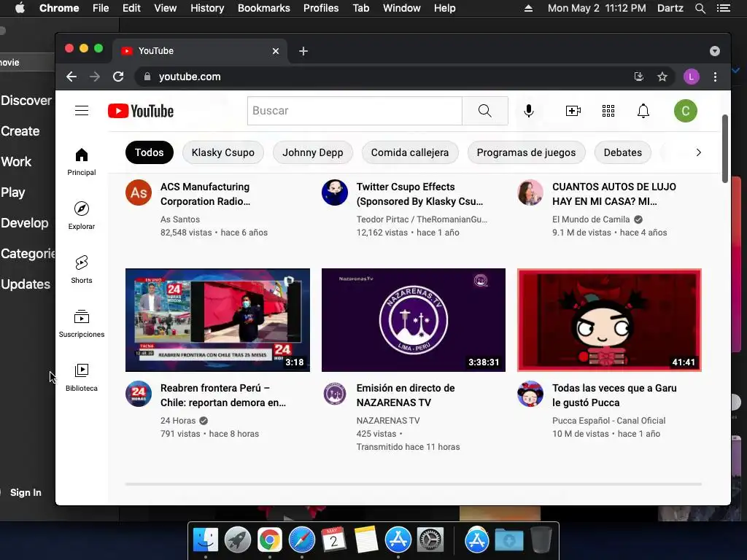The height and width of the screenshot is (560, 747).
Task: Start voice search with microphone icon
Action: tap(528, 111)
